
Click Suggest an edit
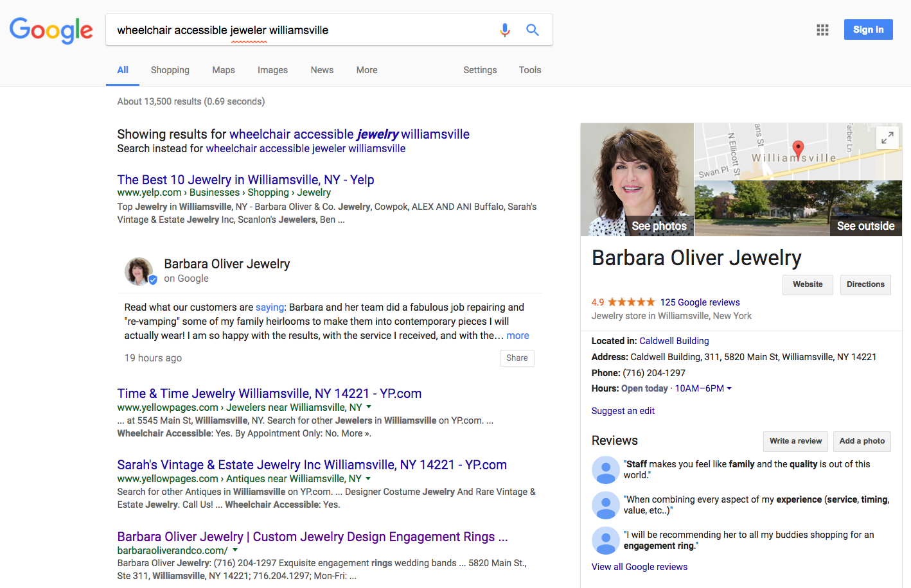623,411
